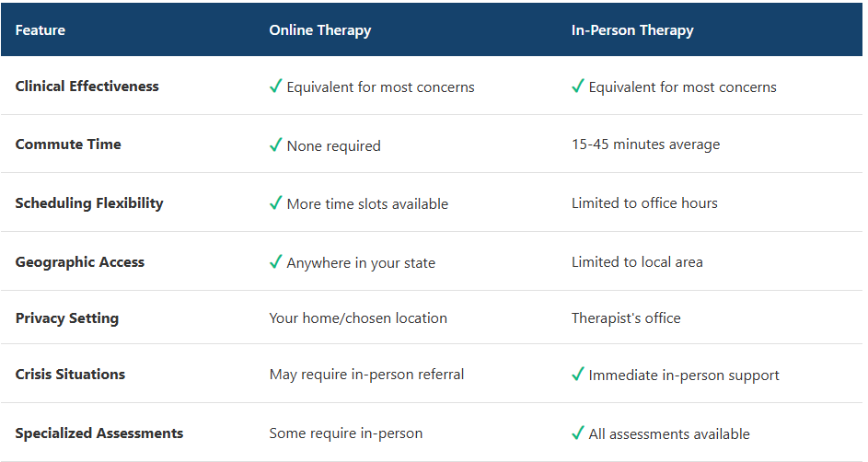Click the 15-45 minutes average cell
This screenshot has width=868, height=462.
tap(645, 144)
